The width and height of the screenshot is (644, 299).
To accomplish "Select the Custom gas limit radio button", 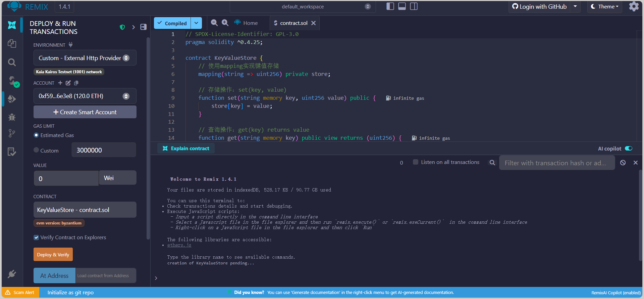I will [x=36, y=150].
